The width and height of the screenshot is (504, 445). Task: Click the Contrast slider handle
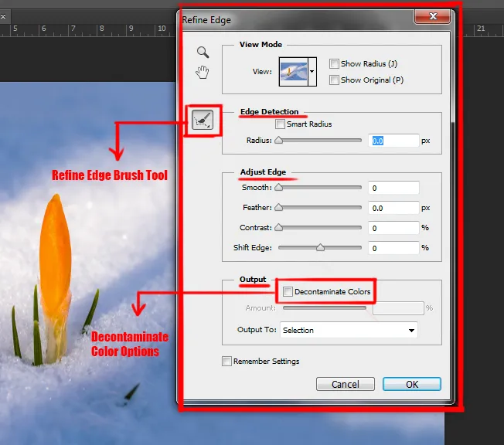(x=279, y=227)
